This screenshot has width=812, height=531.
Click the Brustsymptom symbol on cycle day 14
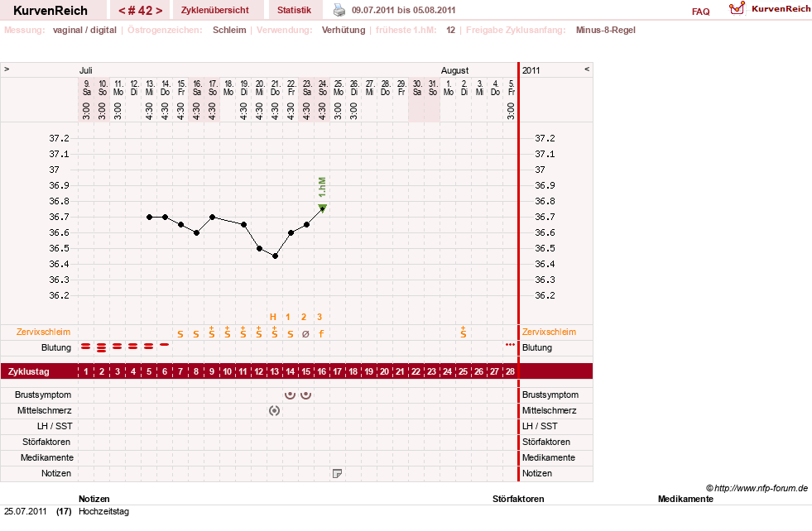(290, 395)
